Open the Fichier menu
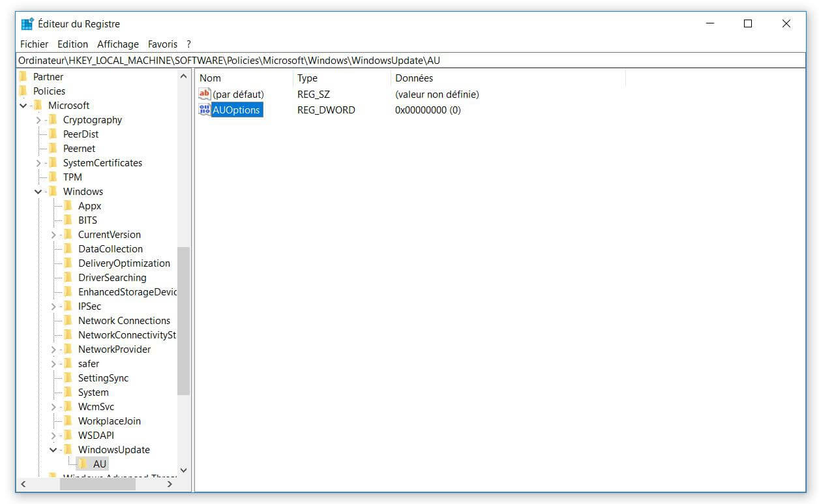Screen dimensions: 819x504 coord(34,44)
